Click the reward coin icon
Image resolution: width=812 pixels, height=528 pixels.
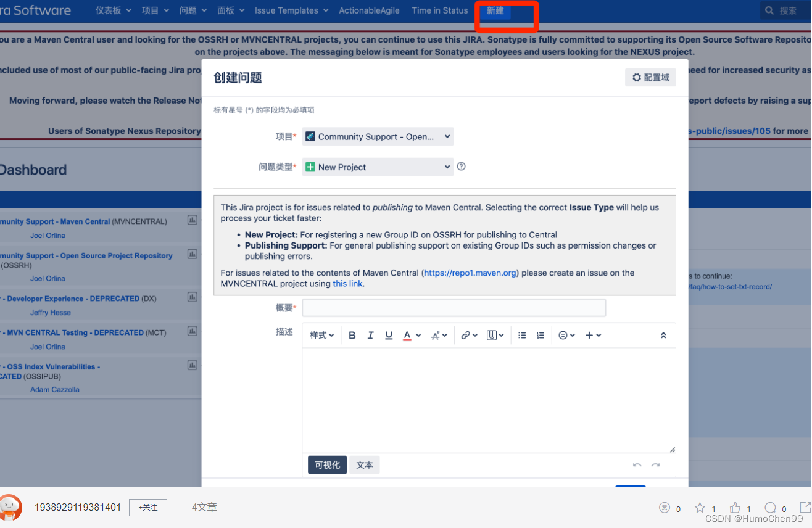coord(665,508)
